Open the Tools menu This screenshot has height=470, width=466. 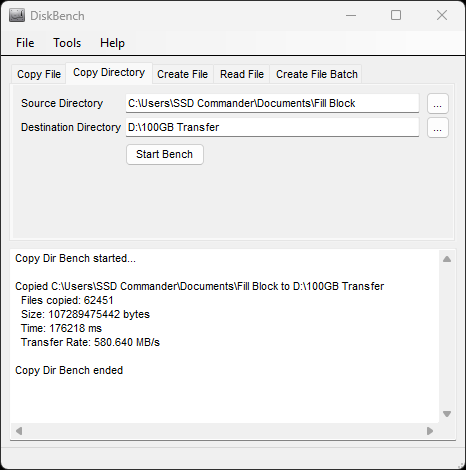pos(67,43)
